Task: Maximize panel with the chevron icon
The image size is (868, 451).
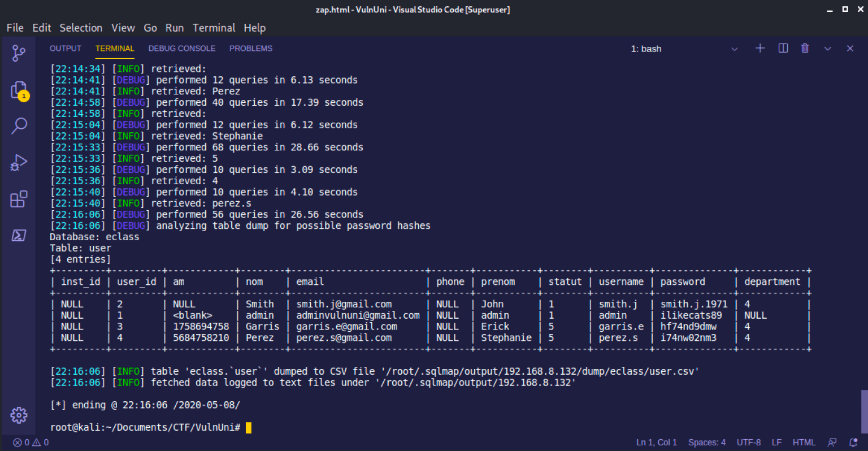Action: click(828, 49)
